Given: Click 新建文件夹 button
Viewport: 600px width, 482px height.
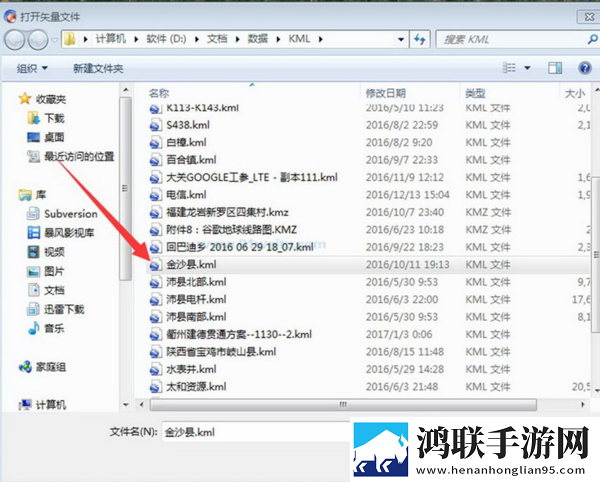Looking at the screenshot, I should pyautogui.click(x=98, y=68).
